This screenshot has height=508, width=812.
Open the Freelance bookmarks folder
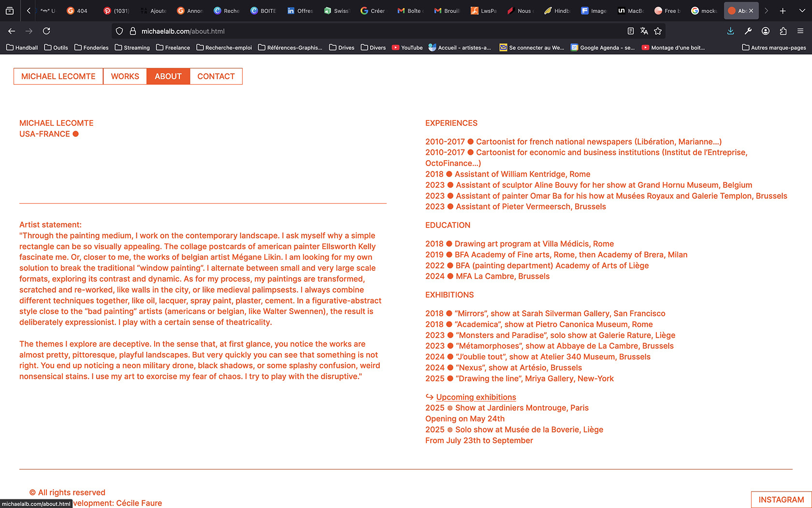(x=173, y=47)
